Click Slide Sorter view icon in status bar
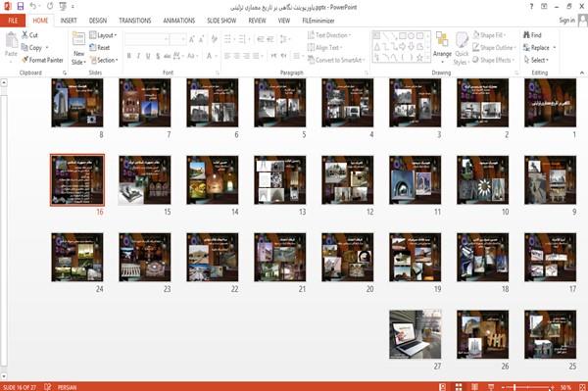This screenshot has height=391, width=588. pyautogui.click(x=459, y=387)
